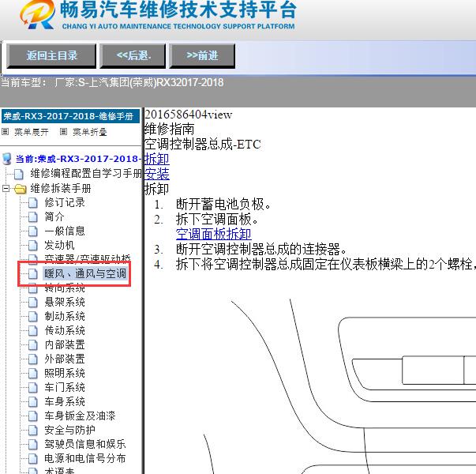
Task: Click page icon next to 暖风、通风与空调
Action: pos(33,274)
